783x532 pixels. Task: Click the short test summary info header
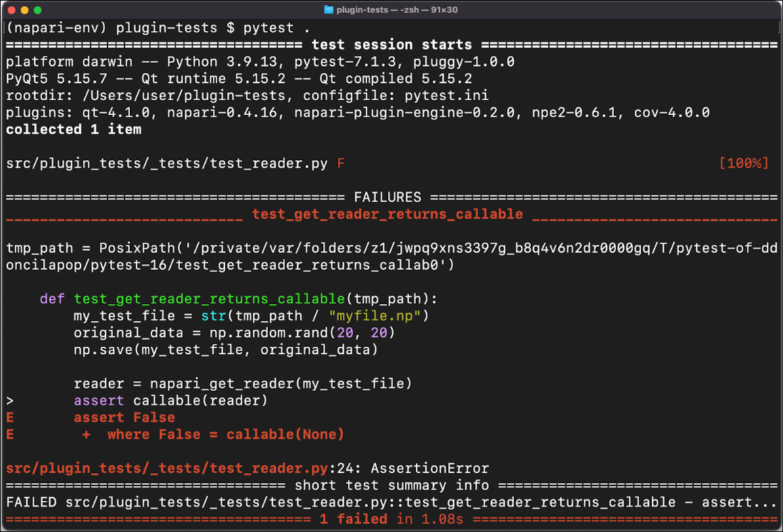391,485
